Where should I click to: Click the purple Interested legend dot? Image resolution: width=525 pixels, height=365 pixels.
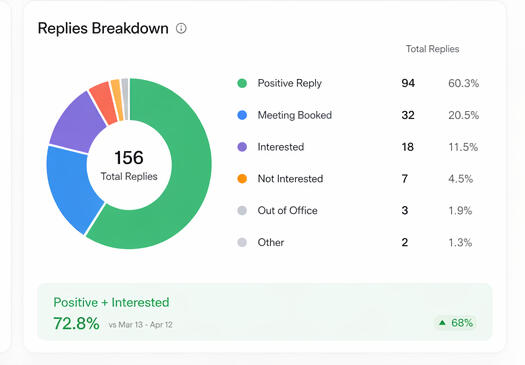coord(242,147)
